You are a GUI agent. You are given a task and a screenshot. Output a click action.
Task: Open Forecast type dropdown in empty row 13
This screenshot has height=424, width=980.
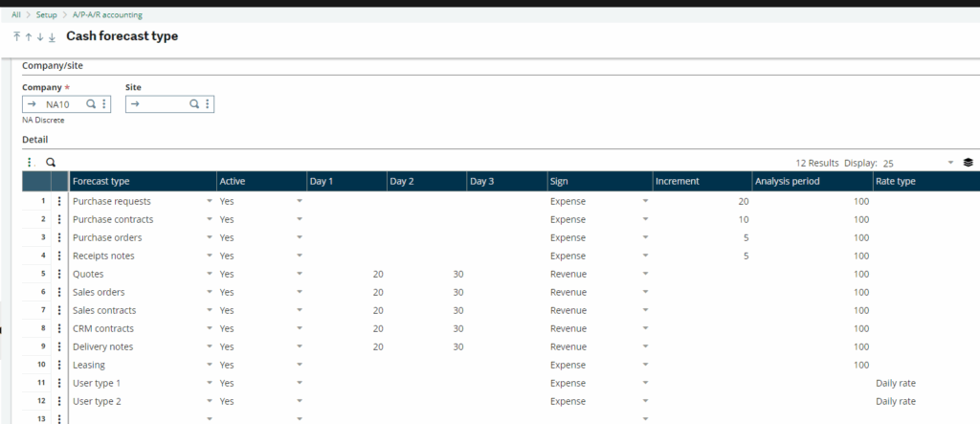pos(210,418)
